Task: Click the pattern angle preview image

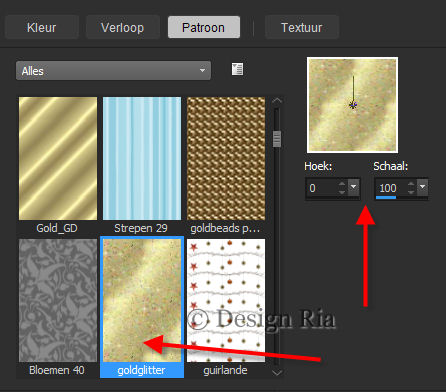Action: [x=352, y=105]
